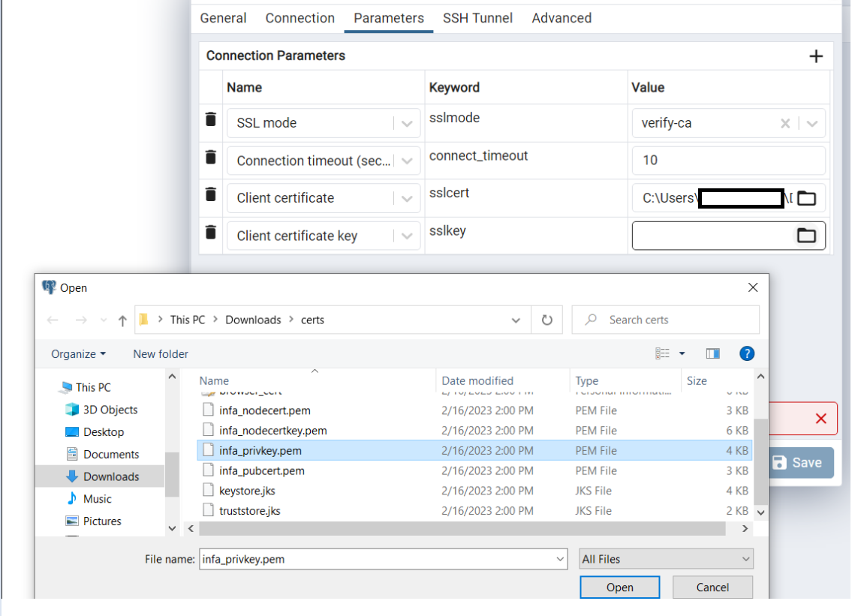Open the Organize menu
Image resolution: width=861 pixels, height=616 pixels.
click(79, 354)
